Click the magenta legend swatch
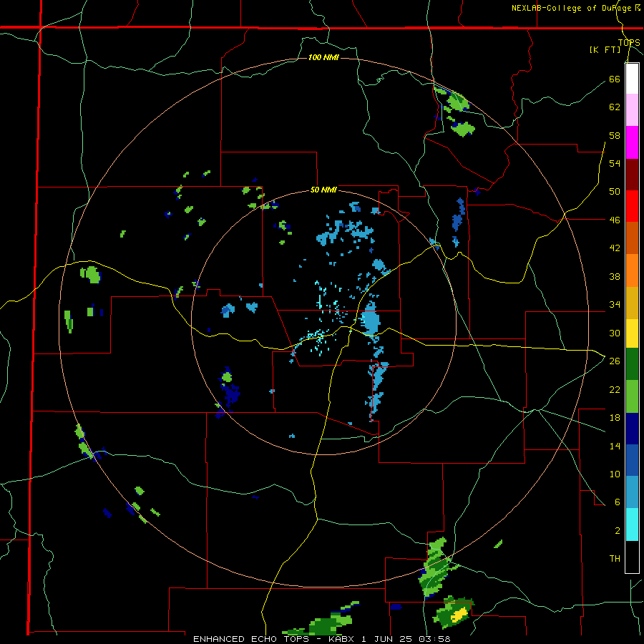The image size is (644, 644). 632,142
